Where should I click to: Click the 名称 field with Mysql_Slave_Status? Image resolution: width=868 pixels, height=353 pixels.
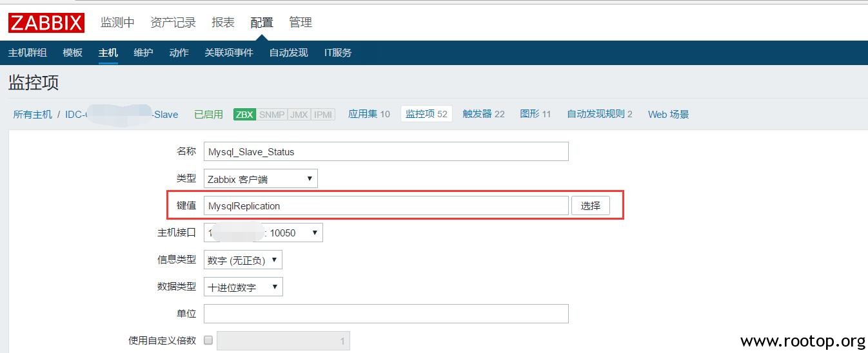tap(386, 151)
